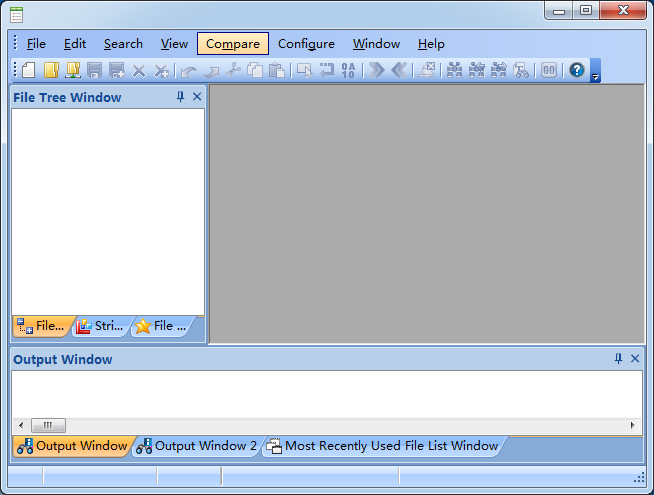This screenshot has height=495, width=654.
Task: Click the backward double-chevron toolbar icon
Action: click(x=398, y=70)
